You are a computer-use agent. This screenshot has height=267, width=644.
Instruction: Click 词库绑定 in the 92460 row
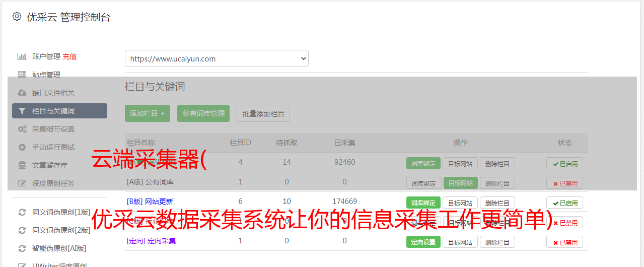(x=423, y=163)
